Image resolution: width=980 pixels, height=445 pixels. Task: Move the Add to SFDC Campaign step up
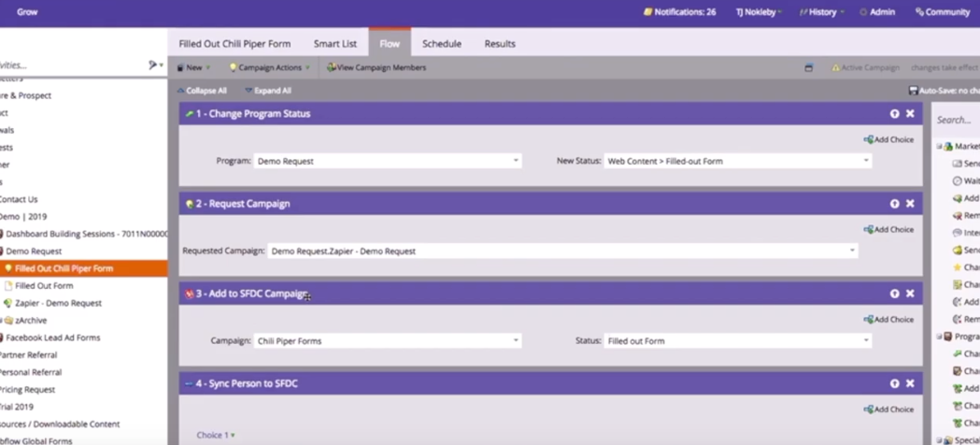click(x=894, y=294)
